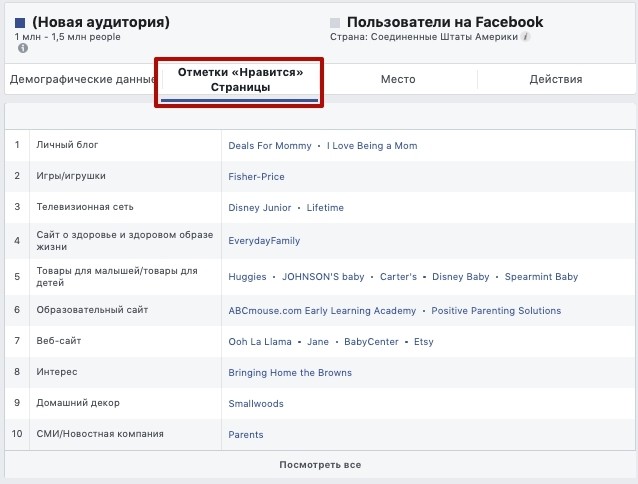Open ABCmouse.com Early Learning Academy link
The height and width of the screenshot is (484, 638).
322,311
